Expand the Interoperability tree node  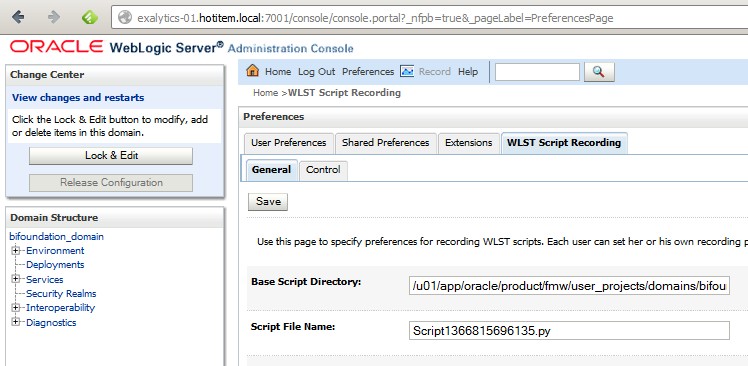[x=16, y=307]
